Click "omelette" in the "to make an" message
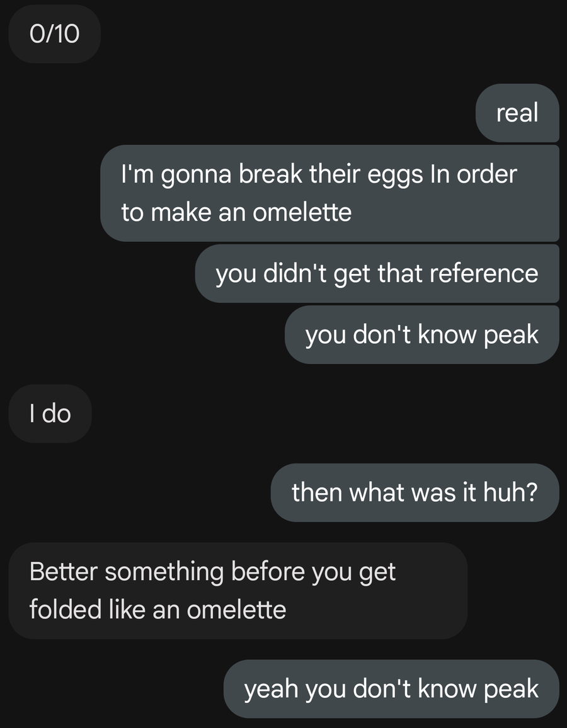567x728 pixels. point(302,212)
